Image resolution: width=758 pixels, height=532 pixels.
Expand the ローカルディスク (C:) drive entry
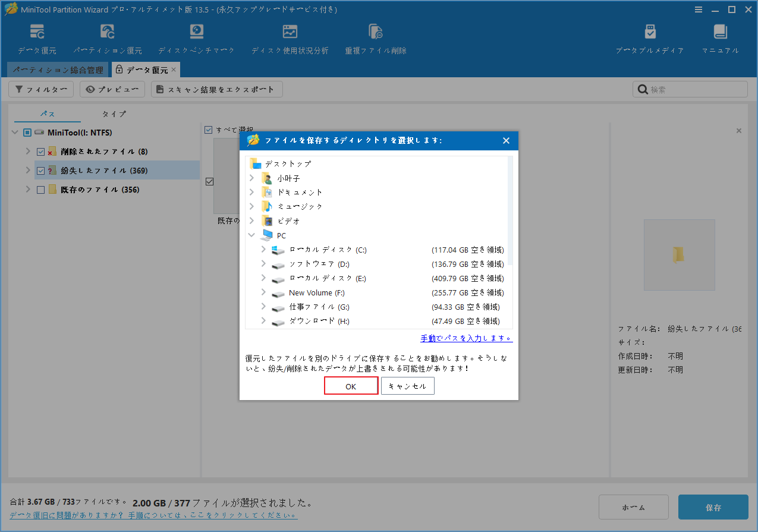pos(262,250)
